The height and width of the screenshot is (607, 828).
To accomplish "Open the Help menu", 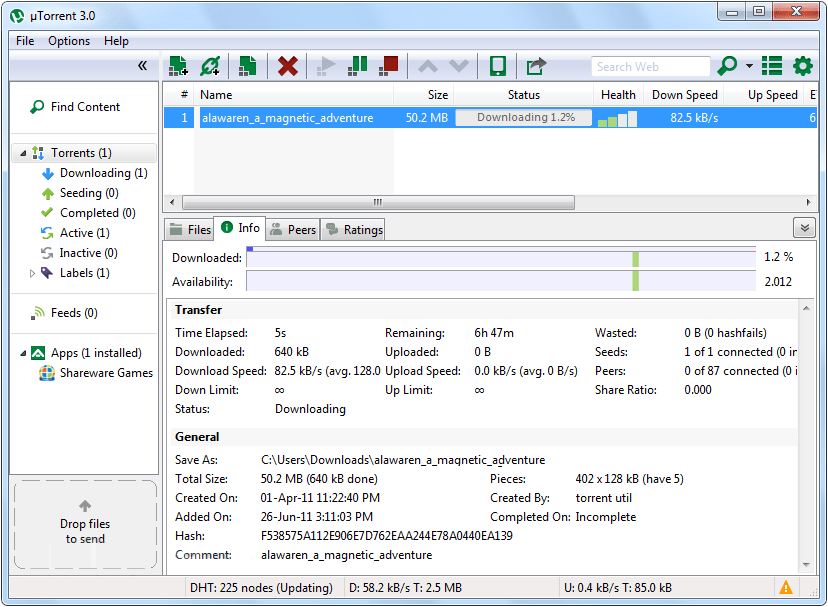I will (x=116, y=41).
